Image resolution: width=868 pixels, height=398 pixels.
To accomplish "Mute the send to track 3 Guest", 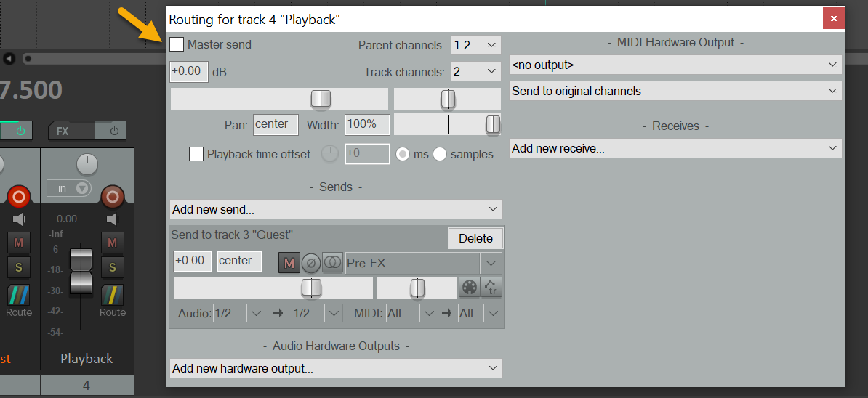I will click(289, 263).
